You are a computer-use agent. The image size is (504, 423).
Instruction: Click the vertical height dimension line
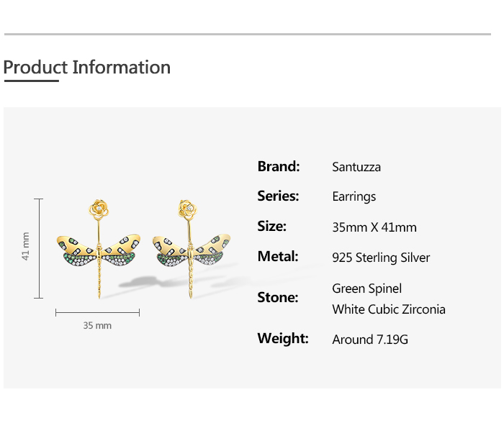39,248
